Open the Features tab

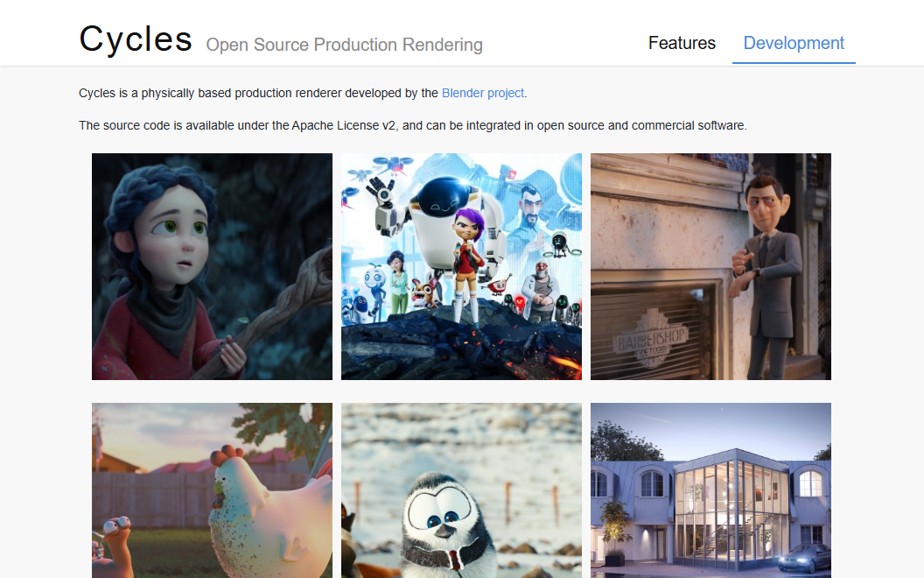682,43
